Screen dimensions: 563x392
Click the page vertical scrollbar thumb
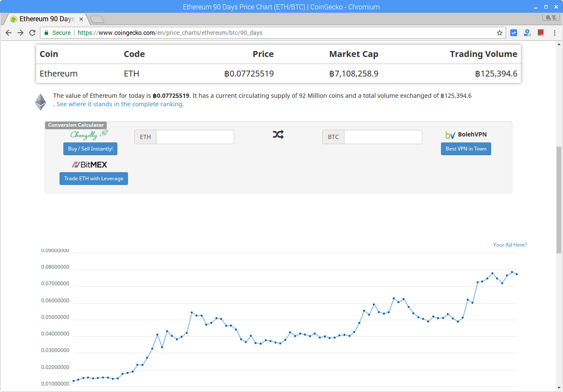(559, 200)
